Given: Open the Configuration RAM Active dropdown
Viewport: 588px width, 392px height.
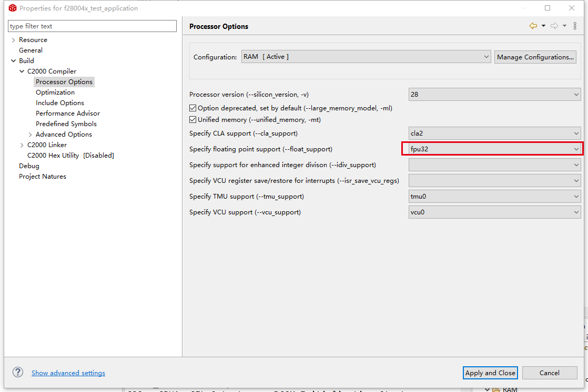Looking at the screenshot, I should (x=366, y=57).
